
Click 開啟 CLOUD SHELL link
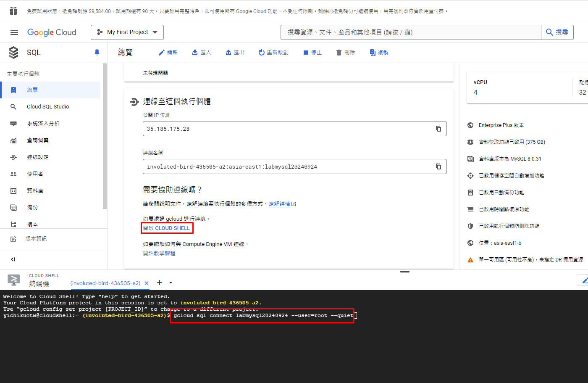166,228
